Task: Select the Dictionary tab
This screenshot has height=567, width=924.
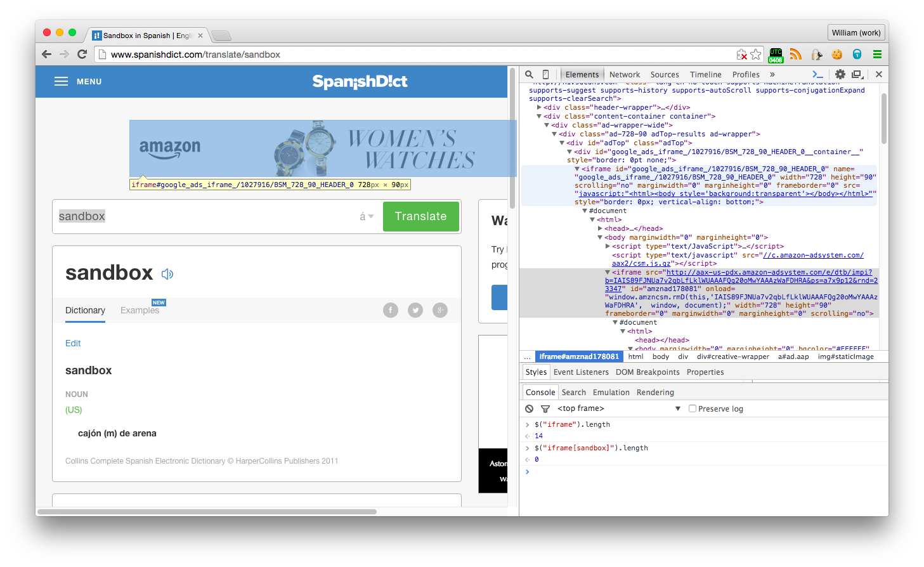Action: 85,310
